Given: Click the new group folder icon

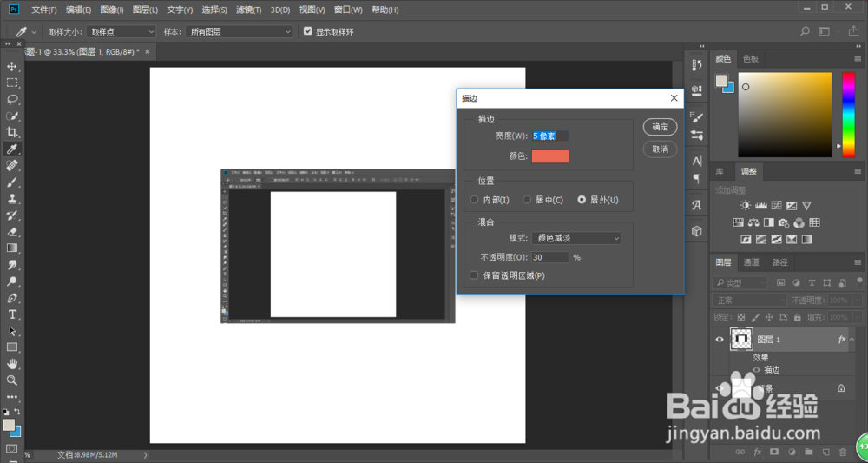Looking at the screenshot, I should tap(809, 453).
